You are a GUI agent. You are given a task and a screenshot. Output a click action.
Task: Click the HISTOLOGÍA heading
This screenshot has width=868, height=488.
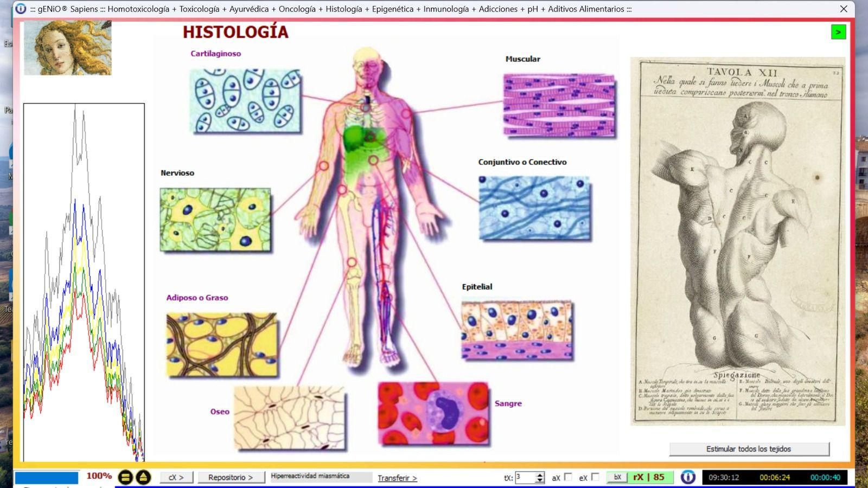click(235, 32)
